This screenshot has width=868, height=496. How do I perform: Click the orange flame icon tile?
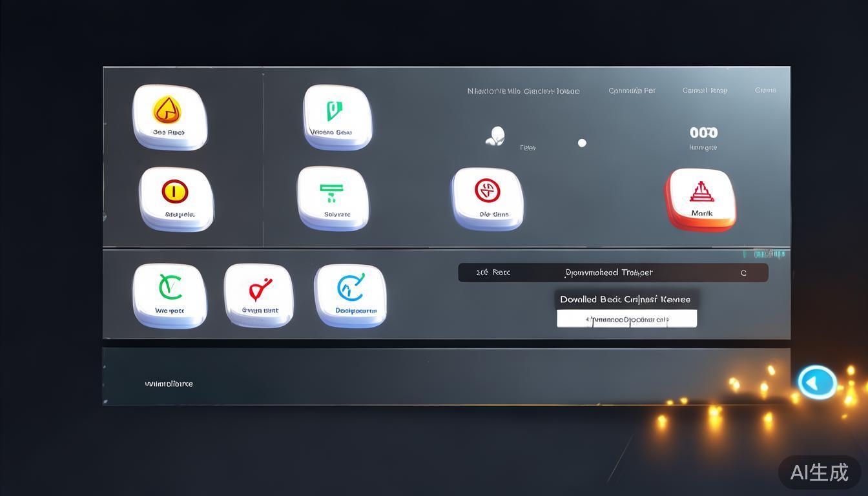pyautogui.click(x=169, y=117)
